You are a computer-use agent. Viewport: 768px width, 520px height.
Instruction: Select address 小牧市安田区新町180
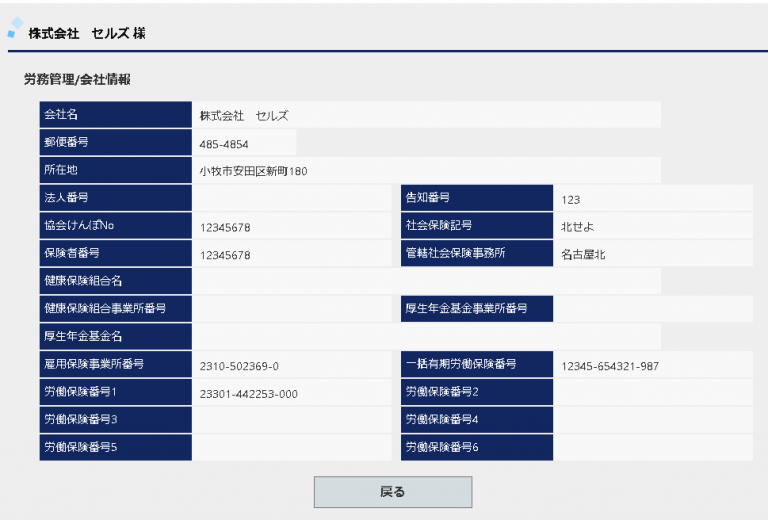click(253, 171)
